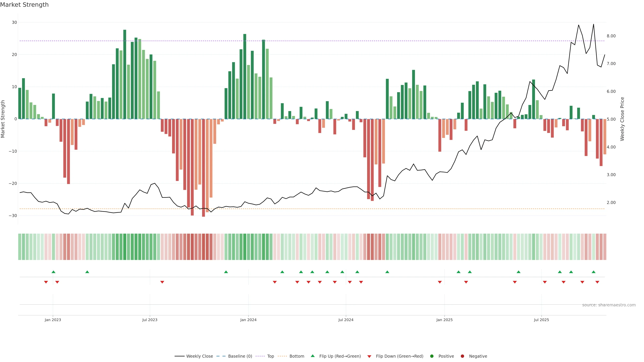Click the Jul 2025 x-axis label
The image size is (644, 362).
pos(541,320)
